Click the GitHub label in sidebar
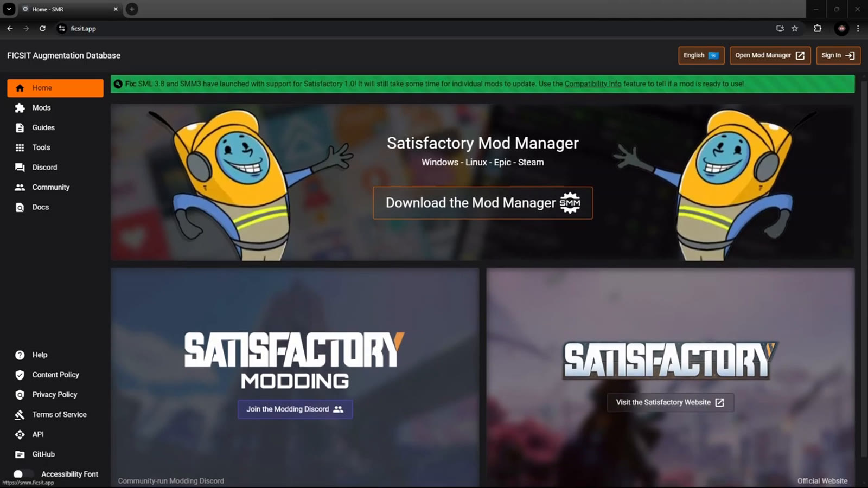 click(x=43, y=454)
